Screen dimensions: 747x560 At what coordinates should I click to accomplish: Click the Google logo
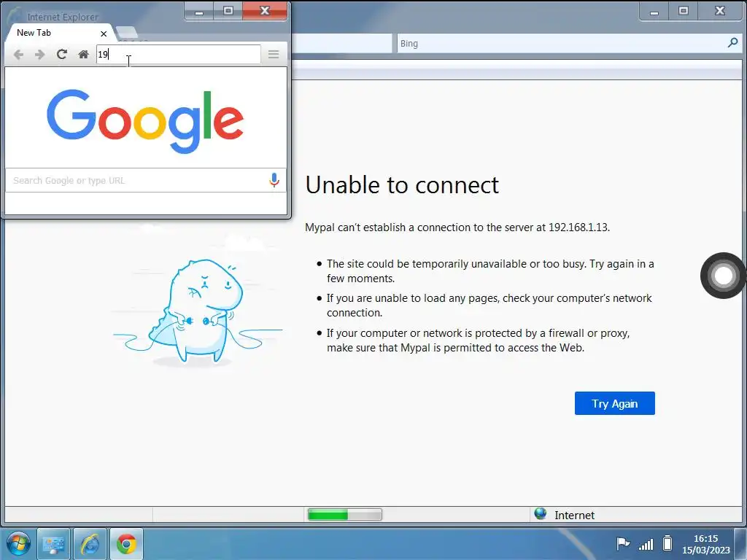(145, 121)
